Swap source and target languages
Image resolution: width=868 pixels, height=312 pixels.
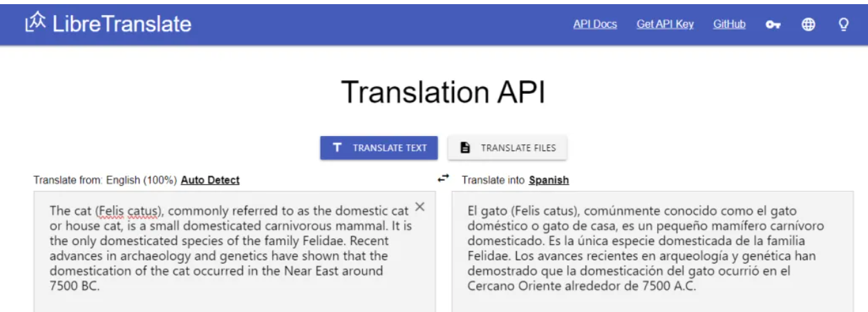[x=444, y=179]
